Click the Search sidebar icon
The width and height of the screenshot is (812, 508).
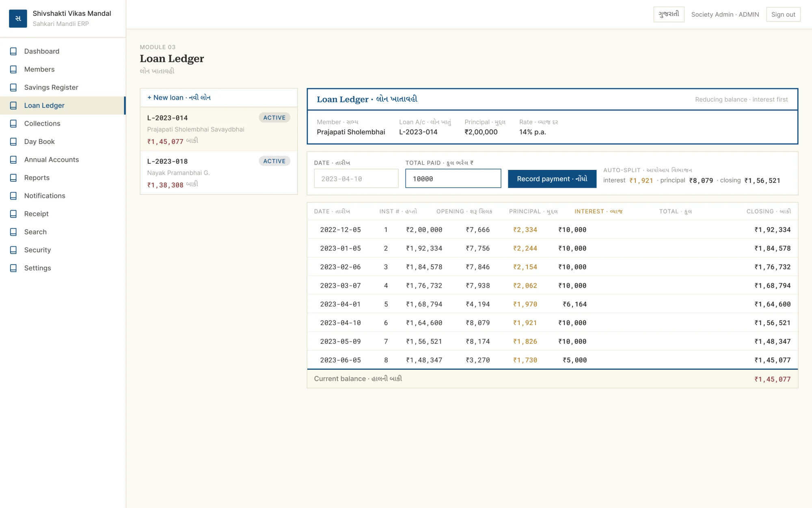[x=13, y=232]
